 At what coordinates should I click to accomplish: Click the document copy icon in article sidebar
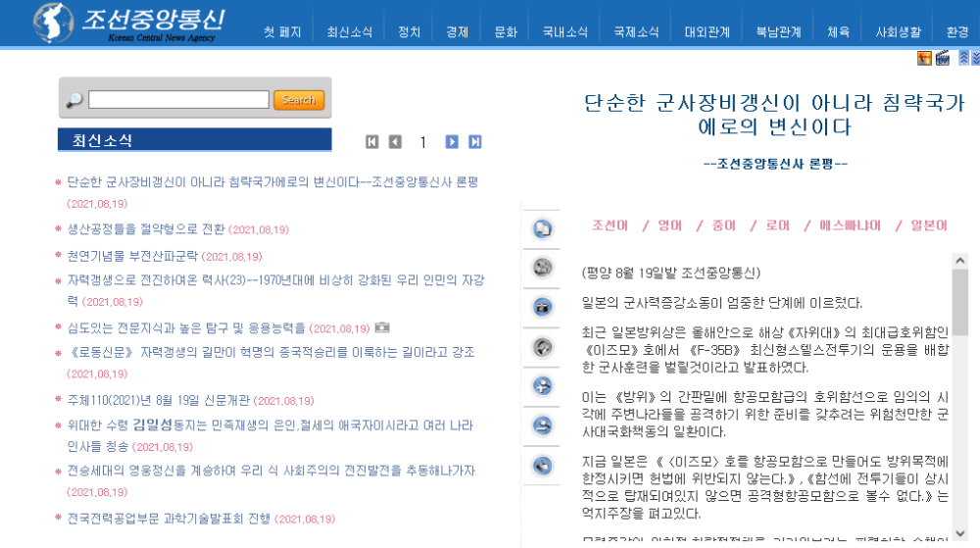click(x=542, y=229)
